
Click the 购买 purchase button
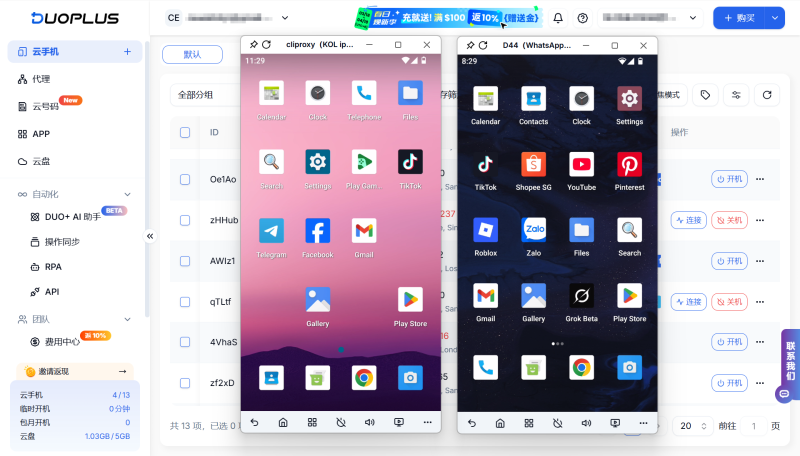[739, 18]
